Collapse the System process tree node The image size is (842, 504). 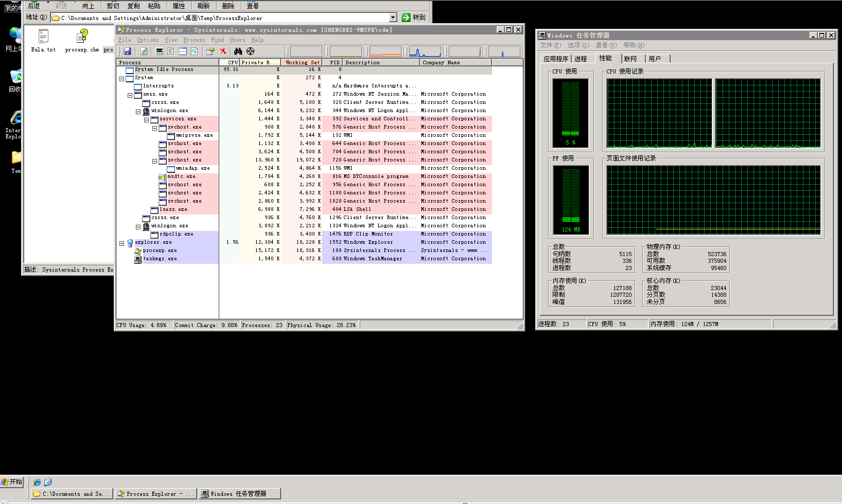(x=122, y=79)
